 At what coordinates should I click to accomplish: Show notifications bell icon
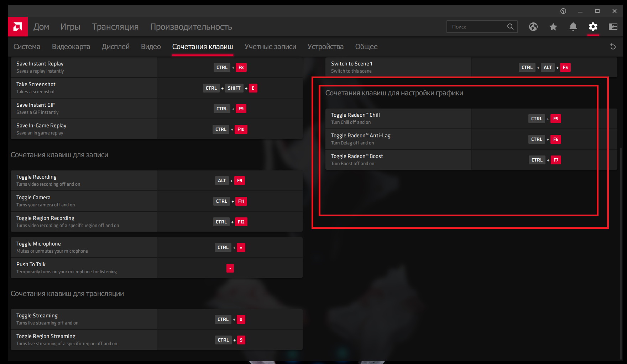(x=573, y=27)
